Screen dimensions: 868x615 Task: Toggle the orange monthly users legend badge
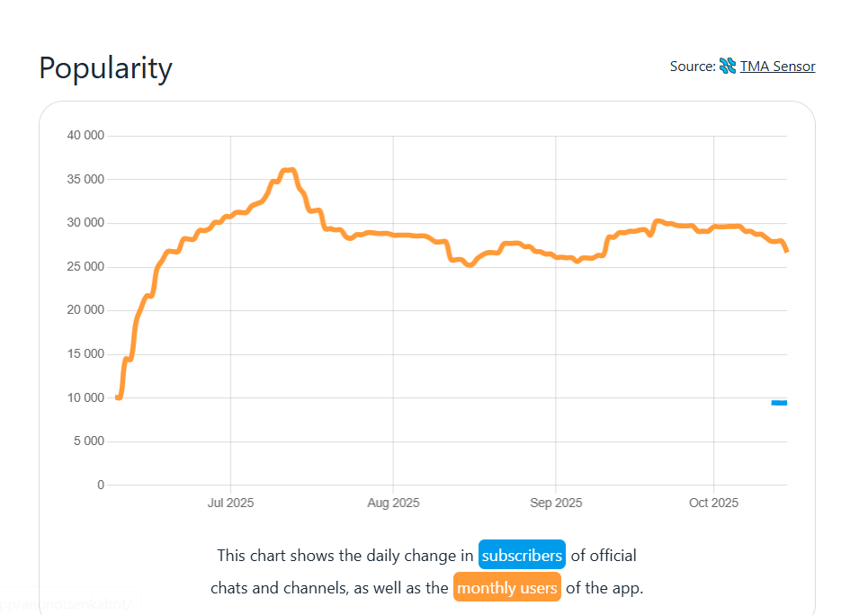507,588
